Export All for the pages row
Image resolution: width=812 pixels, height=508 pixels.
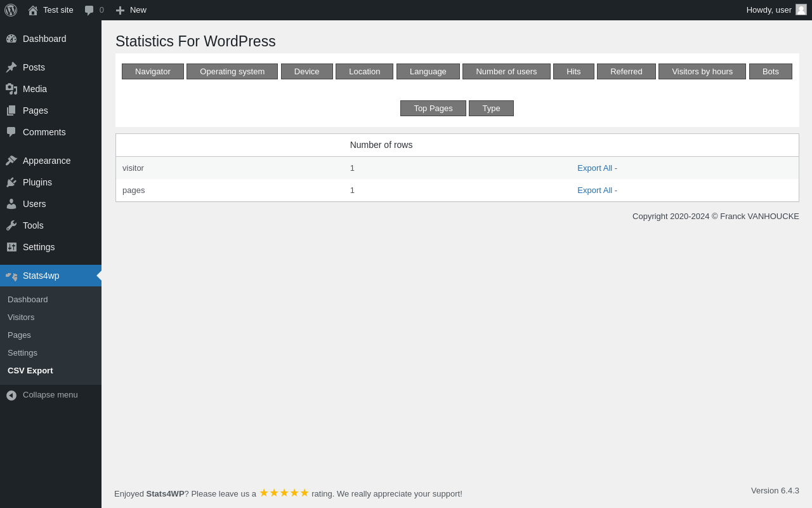point(594,190)
